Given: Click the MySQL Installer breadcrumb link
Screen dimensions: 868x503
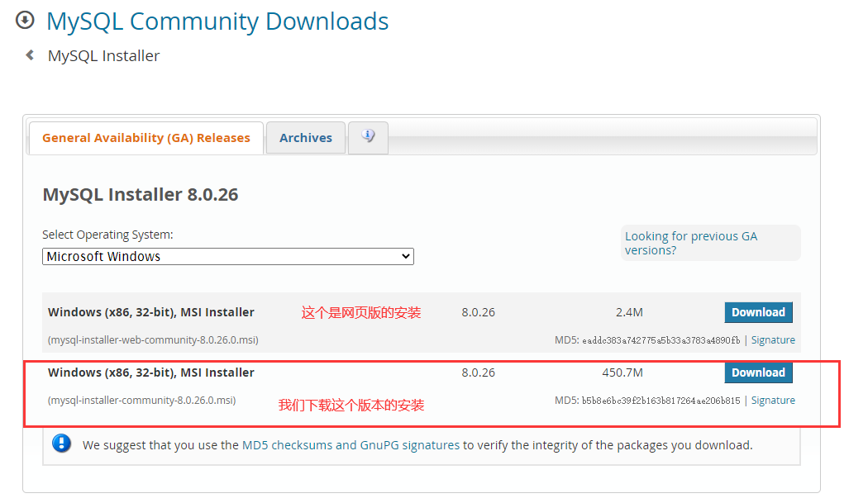Looking at the screenshot, I should tap(103, 55).
